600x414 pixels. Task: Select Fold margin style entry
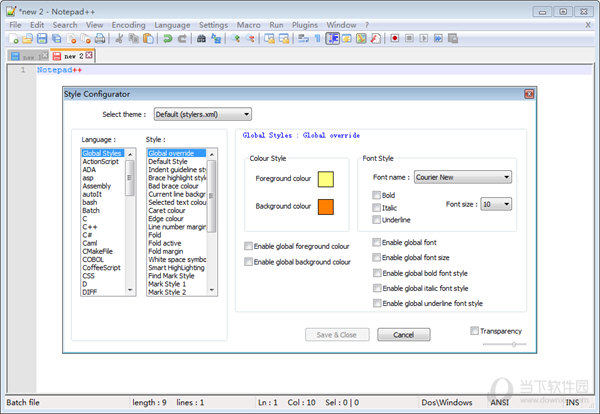[166, 251]
